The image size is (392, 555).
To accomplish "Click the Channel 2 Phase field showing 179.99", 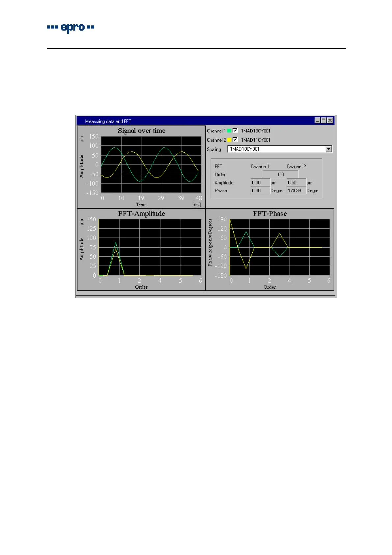I will (x=296, y=190).
